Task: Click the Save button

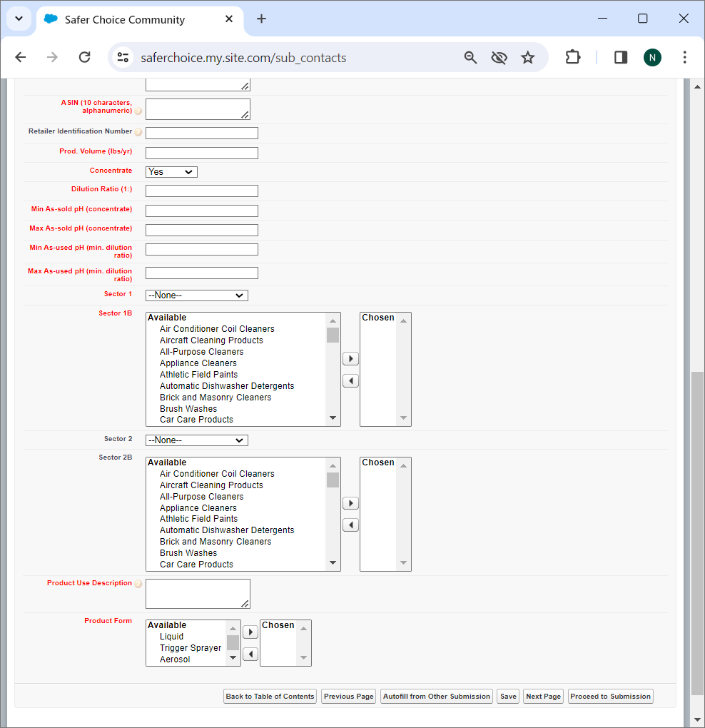Action: [x=508, y=697]
